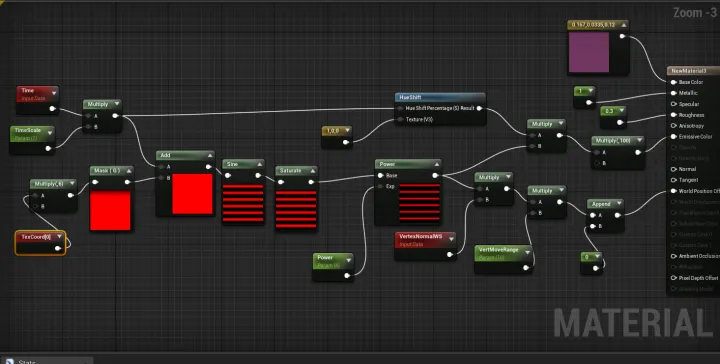Click the Power node's Base input pin
Screen dimensions: 720x364
pyautogui.click(x=380, y=175)
